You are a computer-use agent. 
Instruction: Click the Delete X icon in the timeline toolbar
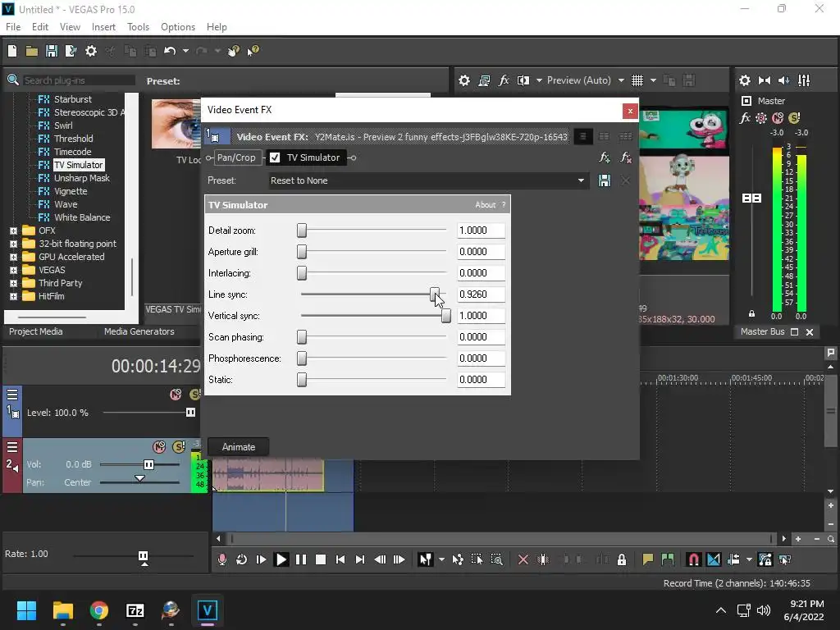coord(523,559)
